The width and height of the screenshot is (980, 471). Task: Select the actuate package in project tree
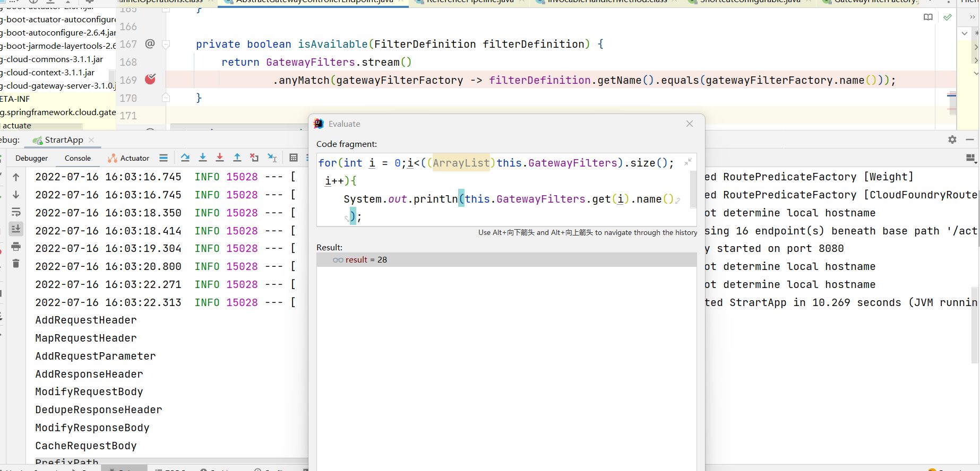tap(16, 126)
